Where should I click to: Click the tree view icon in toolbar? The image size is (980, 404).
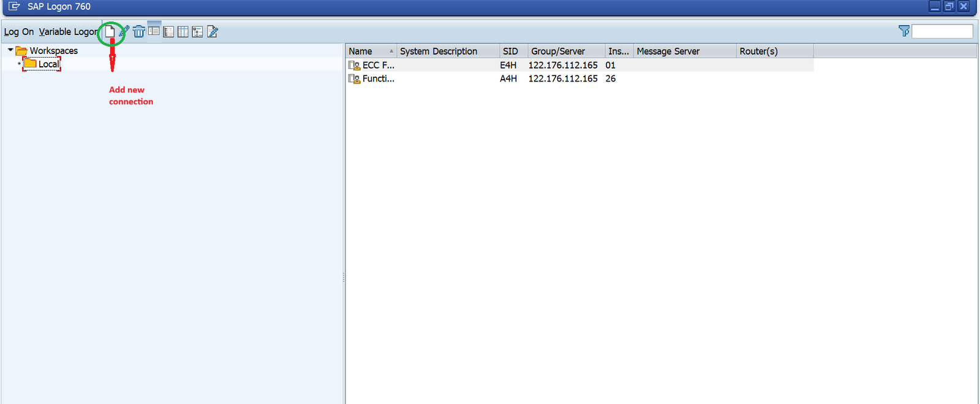(x=197, y=32)
